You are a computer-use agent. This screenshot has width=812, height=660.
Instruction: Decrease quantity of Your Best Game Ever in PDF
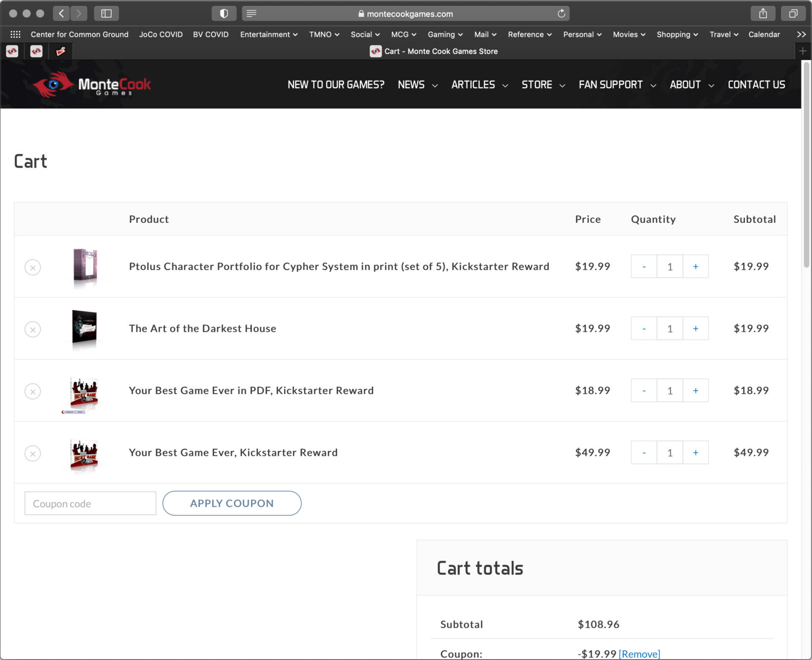coord(644,390)
